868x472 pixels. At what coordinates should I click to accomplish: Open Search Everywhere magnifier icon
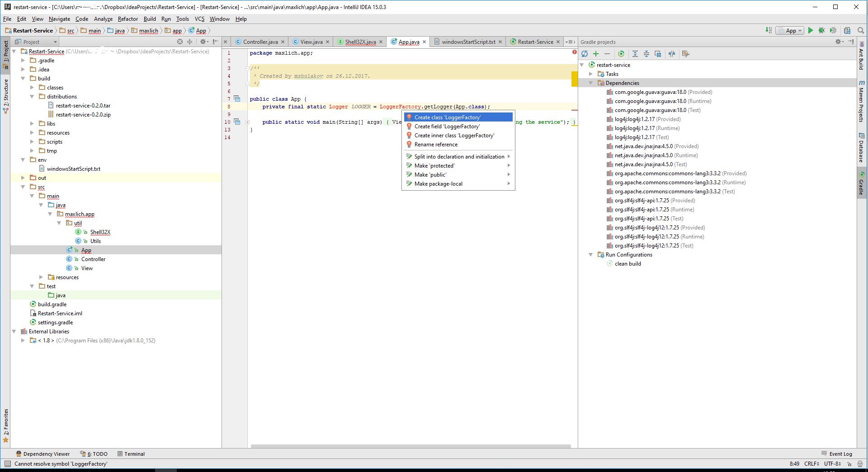point(861,30)
